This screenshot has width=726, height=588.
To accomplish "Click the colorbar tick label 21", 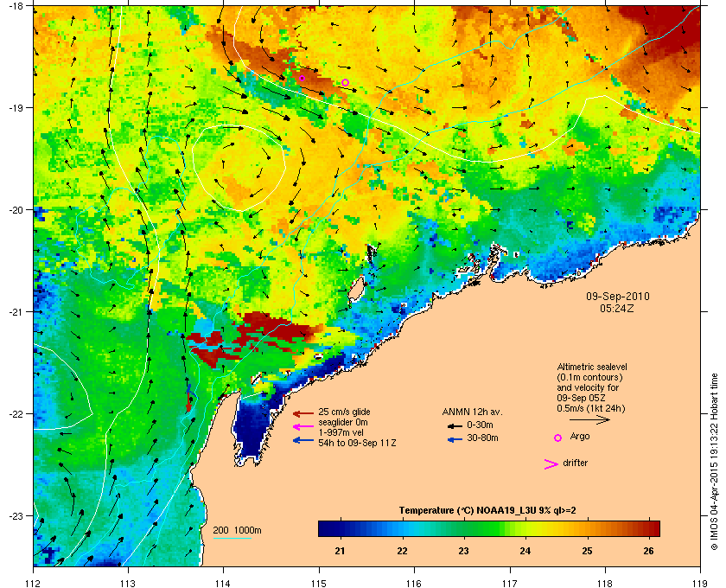I will pyautogui.click(x=340, y=551).
